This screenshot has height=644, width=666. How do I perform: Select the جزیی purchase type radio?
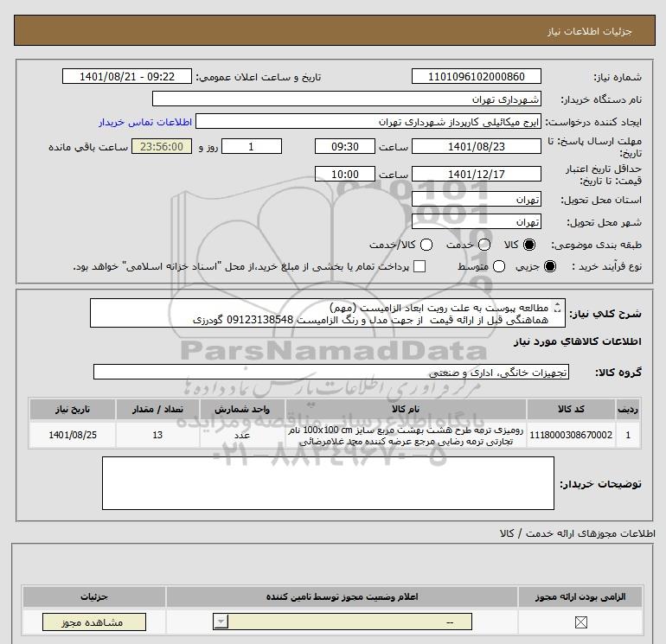[549, 266]
